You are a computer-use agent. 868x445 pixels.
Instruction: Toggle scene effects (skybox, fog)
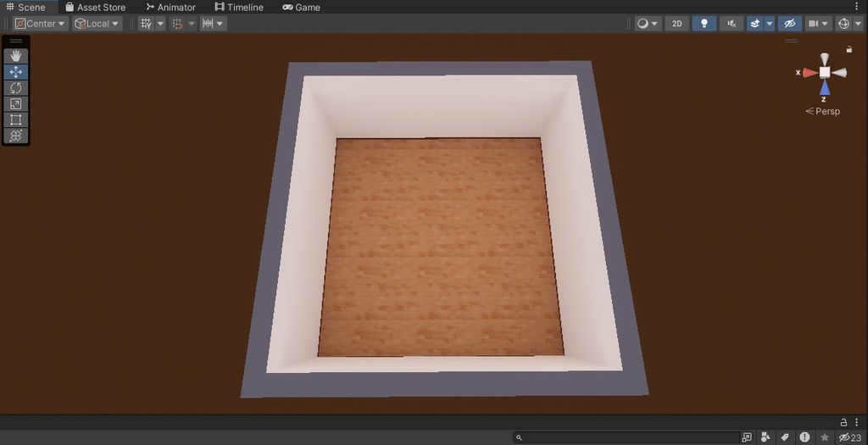click(755, 24)
